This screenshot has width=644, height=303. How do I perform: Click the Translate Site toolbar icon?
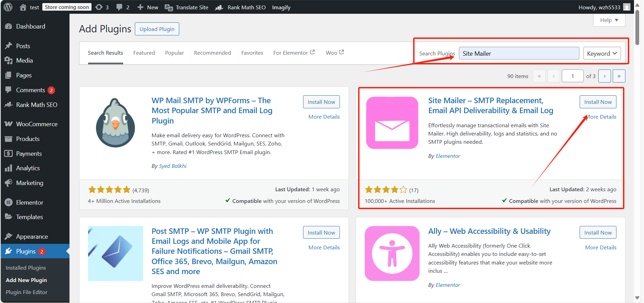pyautogui.click(x=169, y=7)
